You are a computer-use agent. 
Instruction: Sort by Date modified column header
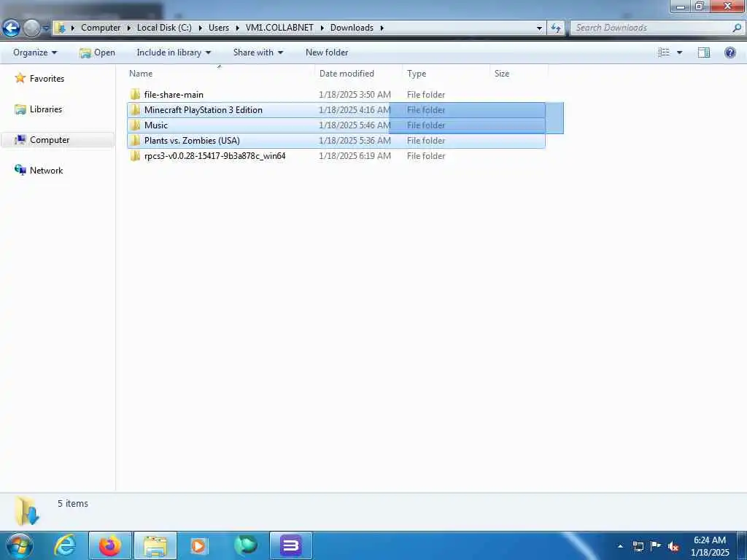pyautogui.click(x=347, y=74)
